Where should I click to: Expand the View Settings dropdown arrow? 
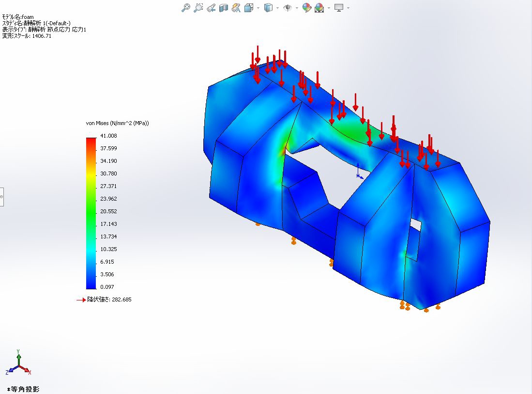348,8
